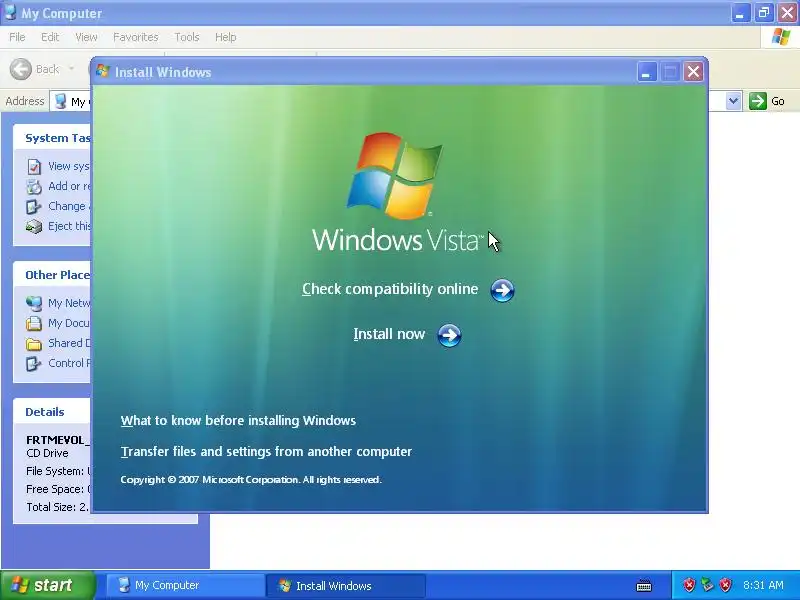Image resolution: width=800 pixels, height=600 pixels.
Task: Open Shared Documents folder icon
Action: coord(34,344)
